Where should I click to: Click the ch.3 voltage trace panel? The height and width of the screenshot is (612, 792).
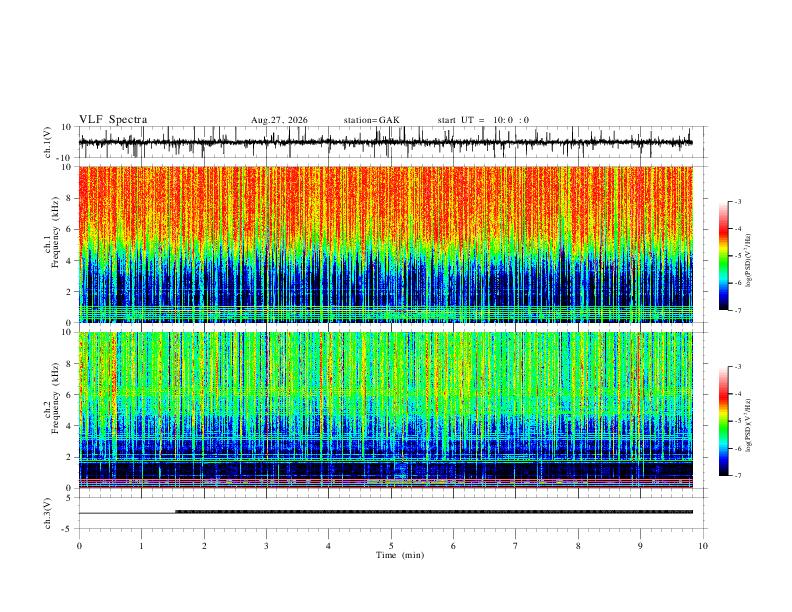pos(391,513)
